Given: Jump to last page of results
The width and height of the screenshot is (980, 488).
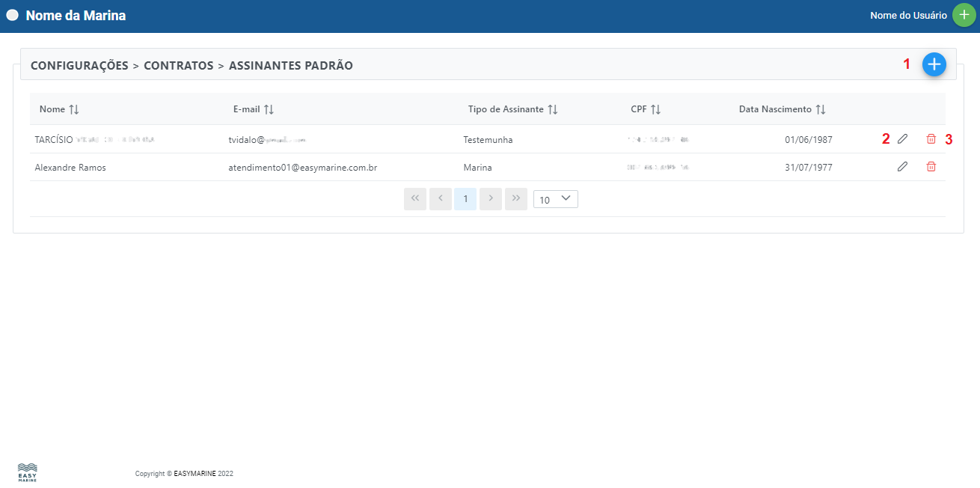Looking at the screenshot, I should click(x=516, y=199).
